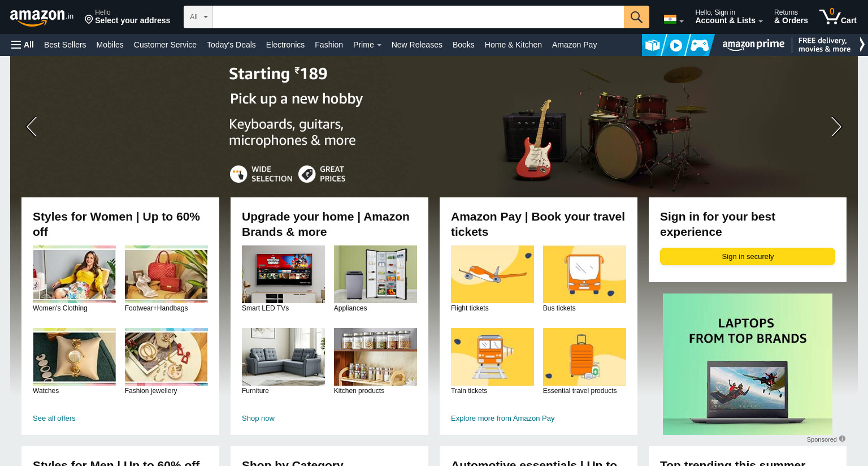Click the sponsored ad info icon
Image resolution: width=868 pixels, height=466 pixels.
[842, 439]
